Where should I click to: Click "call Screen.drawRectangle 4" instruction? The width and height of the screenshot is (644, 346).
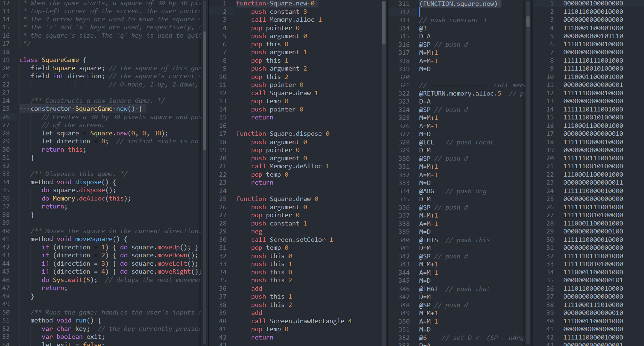coord(300,321)
